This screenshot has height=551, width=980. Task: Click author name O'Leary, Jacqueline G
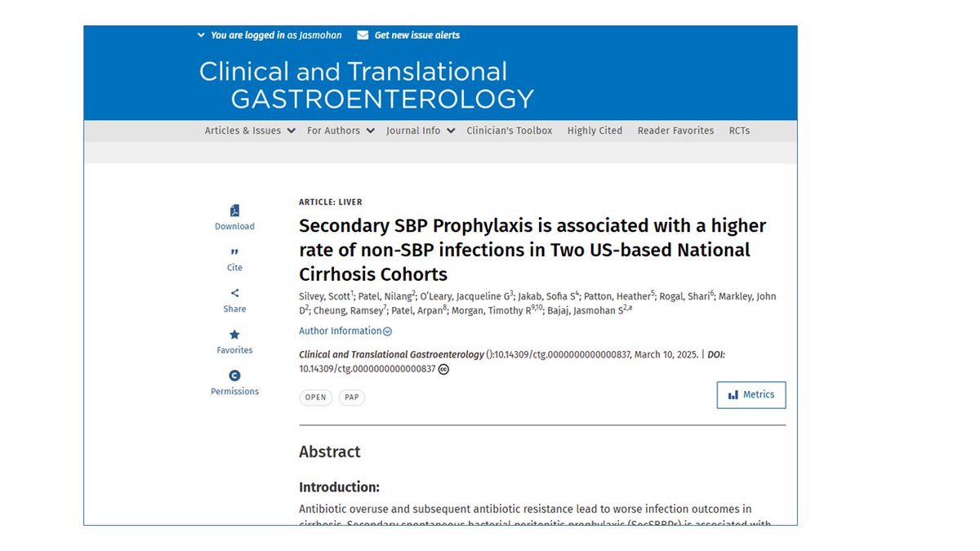point(466,296)
